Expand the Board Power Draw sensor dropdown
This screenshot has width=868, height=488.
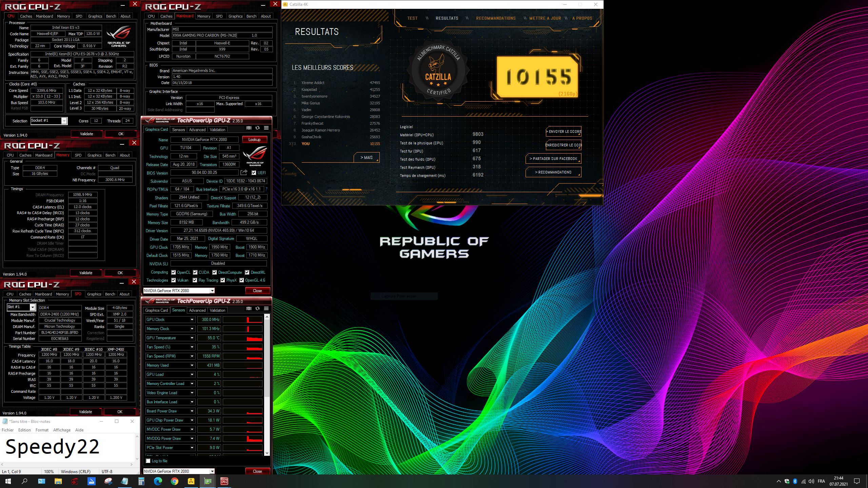coord(192,411)
